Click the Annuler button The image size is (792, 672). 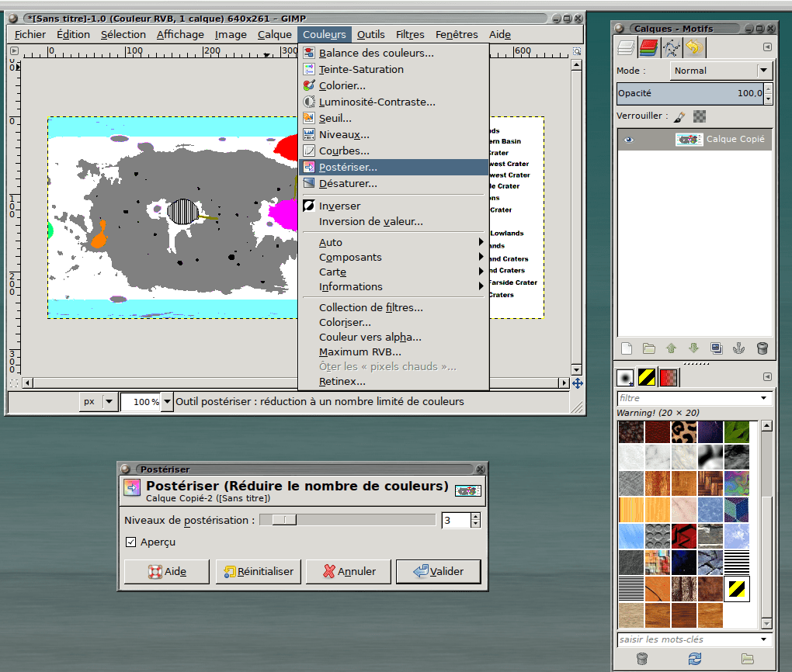point(349,572)
